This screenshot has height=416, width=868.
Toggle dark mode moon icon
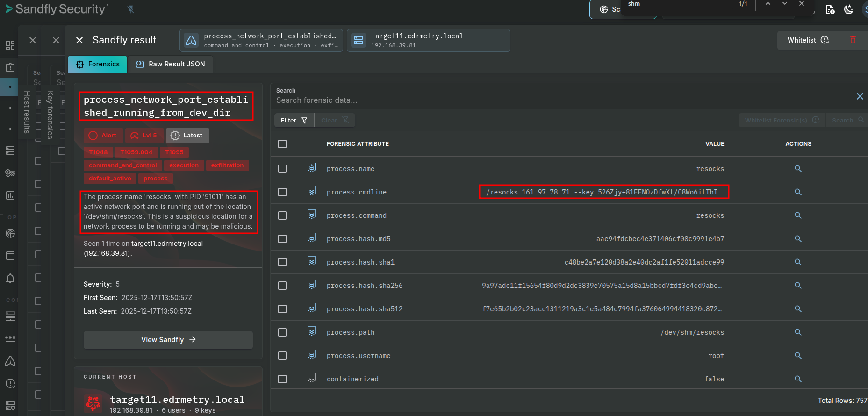click(849, 9)
